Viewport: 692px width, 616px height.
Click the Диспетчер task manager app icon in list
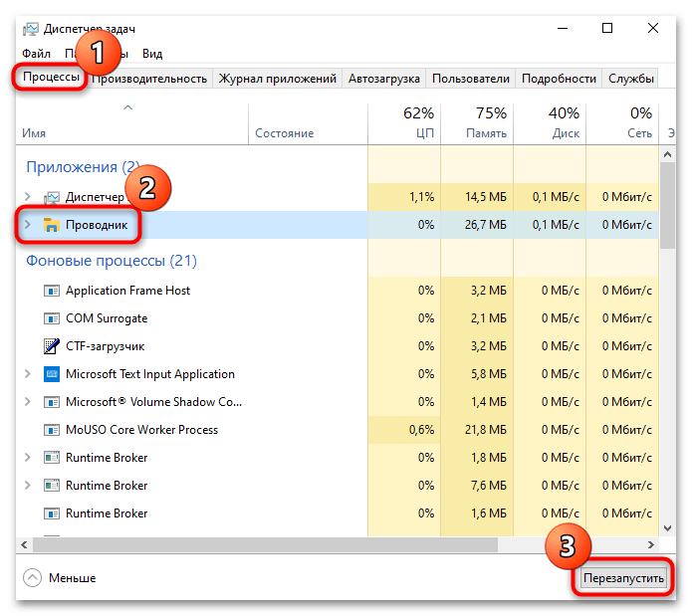pos(52,197)
